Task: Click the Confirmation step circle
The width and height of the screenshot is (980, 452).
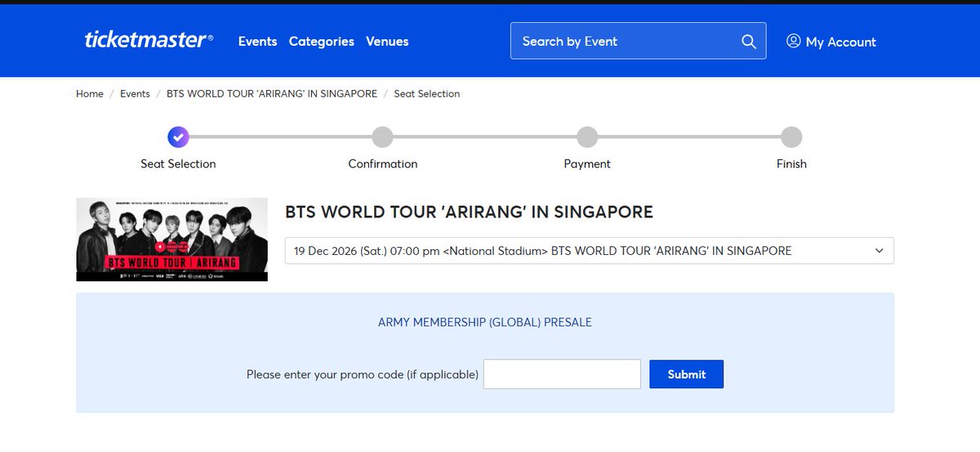Action: (x=382, y=137)
